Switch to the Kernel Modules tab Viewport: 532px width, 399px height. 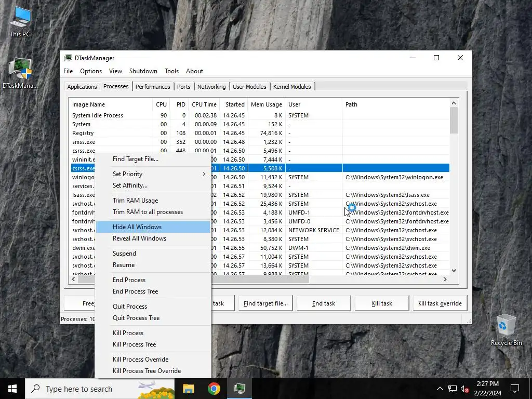click(x=292, y=87)
